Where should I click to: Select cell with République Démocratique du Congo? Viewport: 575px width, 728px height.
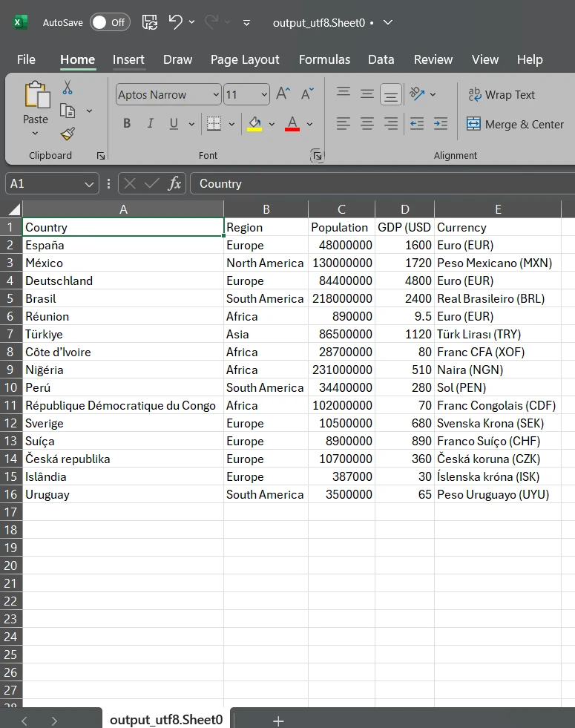[122, 405]
